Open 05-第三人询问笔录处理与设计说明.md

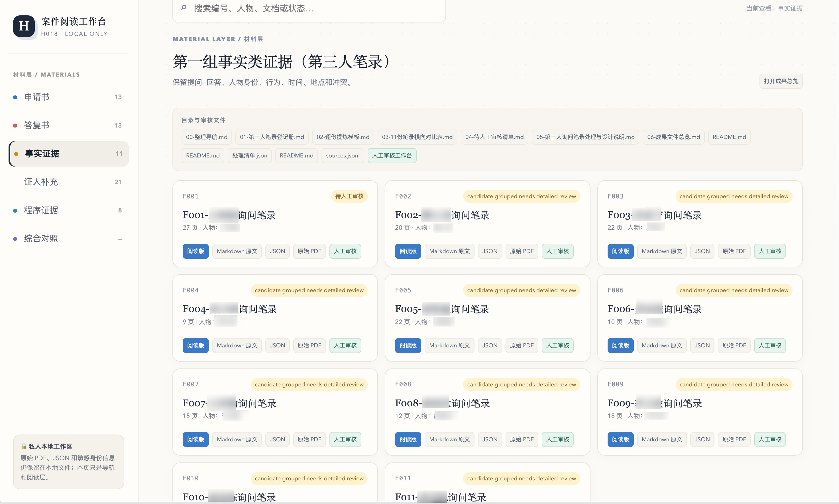click(585, 137)
